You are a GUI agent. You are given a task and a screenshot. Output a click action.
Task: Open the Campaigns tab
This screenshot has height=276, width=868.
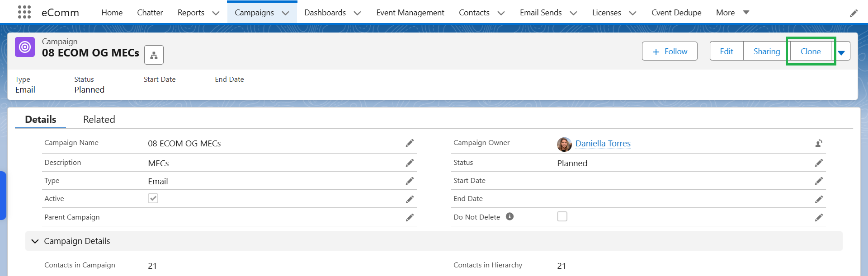tap(254, 13)
